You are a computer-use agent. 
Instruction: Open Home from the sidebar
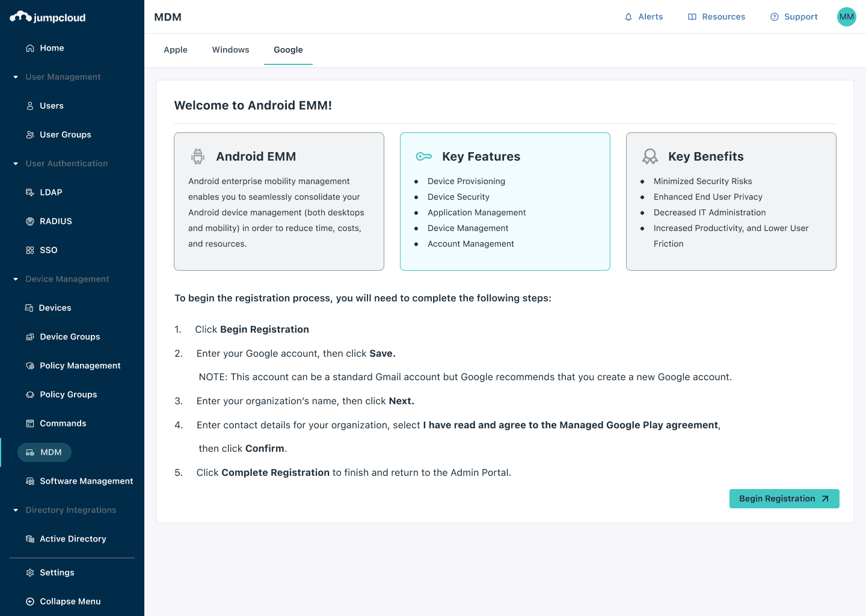(52, 48)
